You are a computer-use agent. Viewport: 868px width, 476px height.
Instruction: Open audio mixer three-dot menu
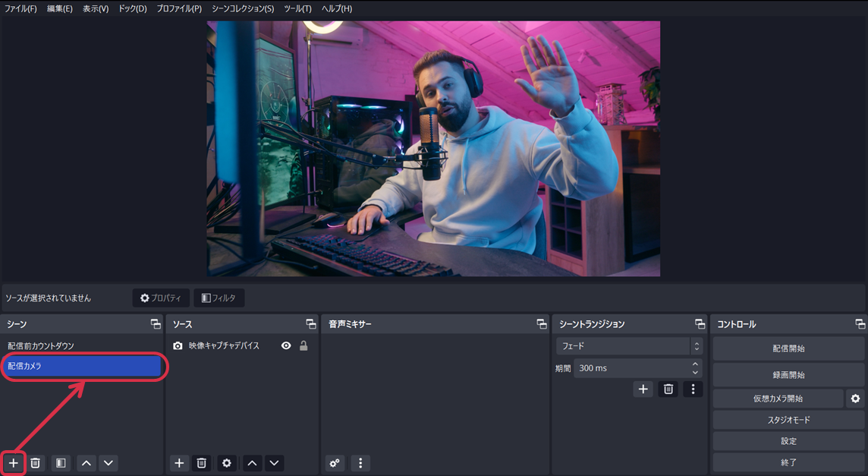(360, 463)
